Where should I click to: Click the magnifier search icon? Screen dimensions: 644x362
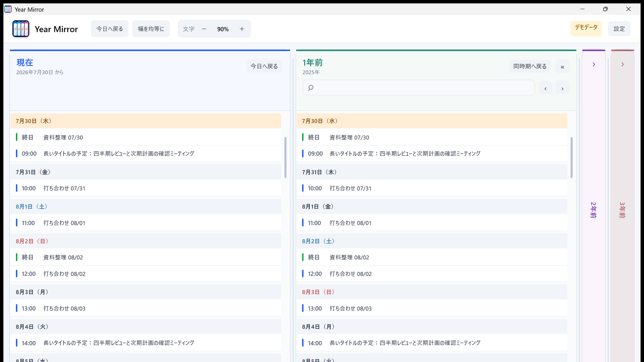(311, 88)
